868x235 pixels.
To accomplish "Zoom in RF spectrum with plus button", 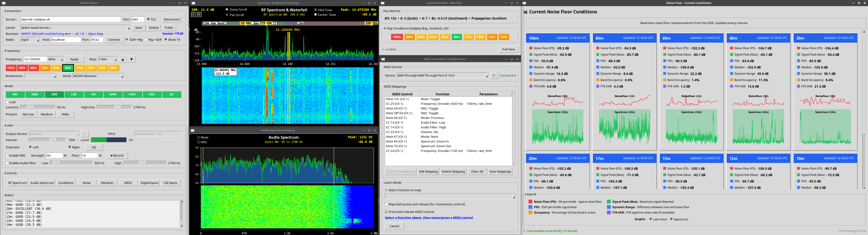I will [199, 14].
